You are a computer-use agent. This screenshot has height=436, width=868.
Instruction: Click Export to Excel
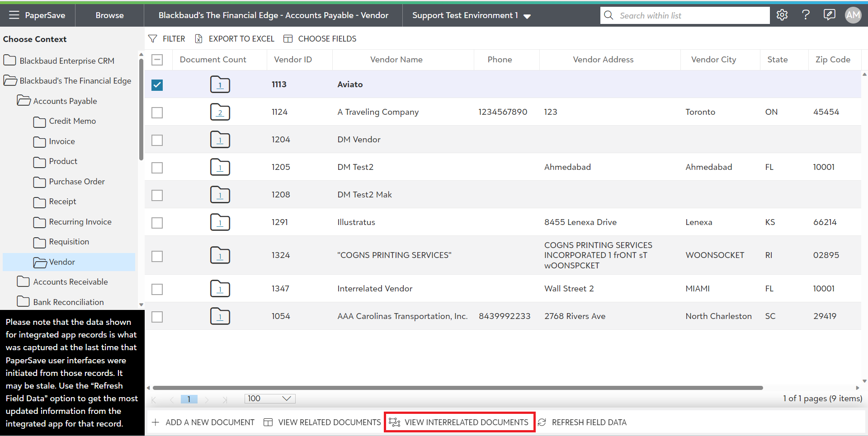pos(235,39)
